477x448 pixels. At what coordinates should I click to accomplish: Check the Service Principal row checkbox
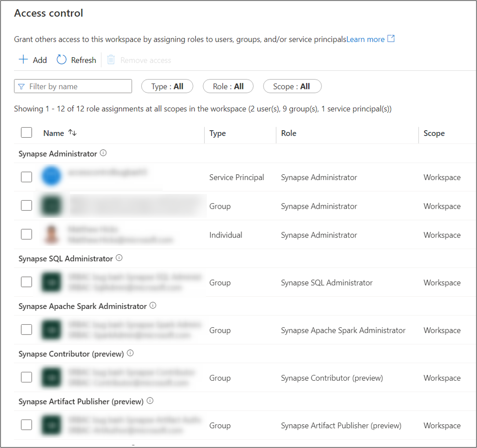pyautogui.click(x=26, y=177)
